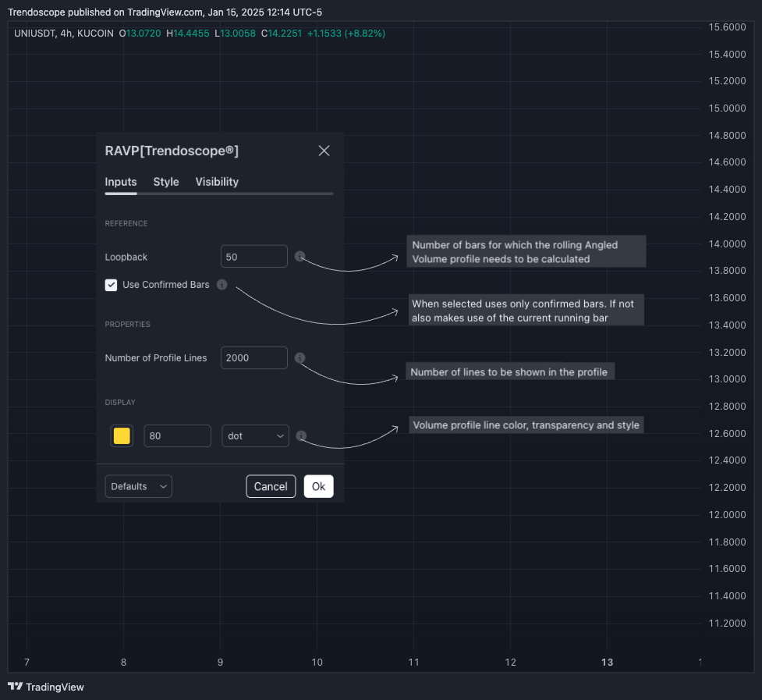Click the Number of Profile Lines label
The width and height of the screenshot is (762, 700).
(156, 357)
